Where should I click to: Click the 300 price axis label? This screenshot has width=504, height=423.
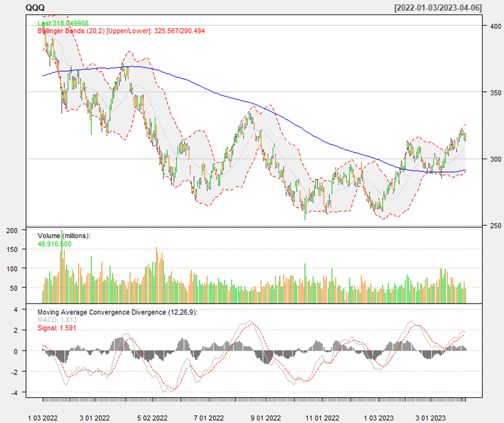click(495, 159)
